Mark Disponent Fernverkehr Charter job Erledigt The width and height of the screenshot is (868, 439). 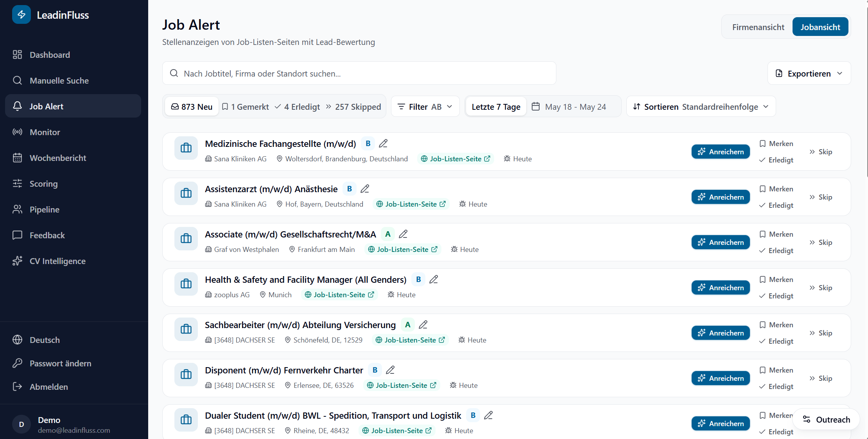776,387
